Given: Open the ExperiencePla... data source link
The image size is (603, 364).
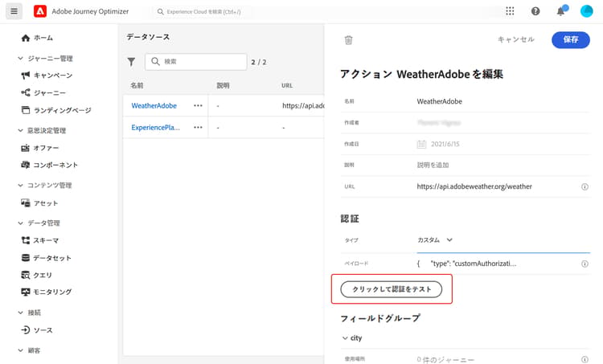Looking at the screenshot, I should pyautogui.click(x=155, y=127).
